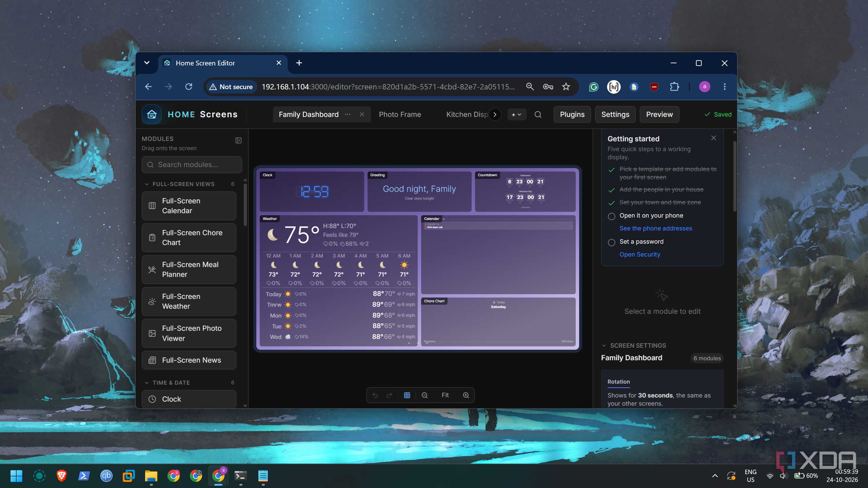
Task: Click the Home Screens logo icon
Action: pyautogui.click(x=152, y=115)
